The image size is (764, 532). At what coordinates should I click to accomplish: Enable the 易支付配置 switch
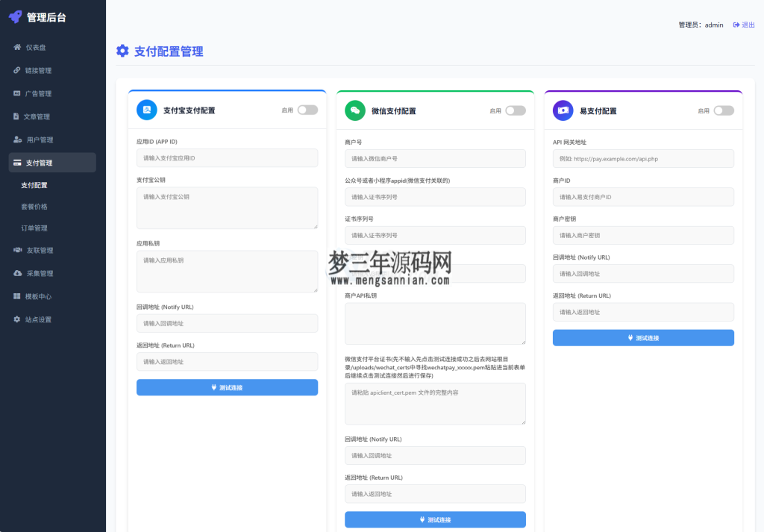[x=723, y=109]
